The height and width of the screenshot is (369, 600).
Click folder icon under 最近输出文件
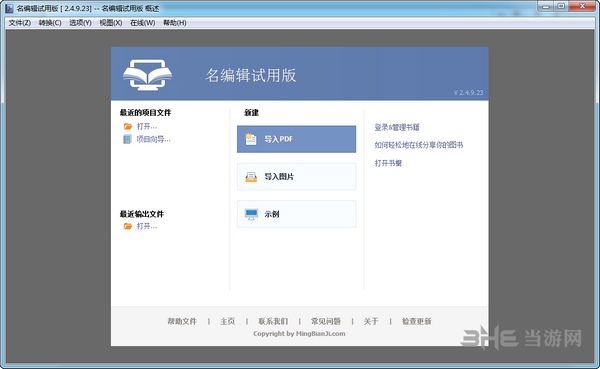(x=128, y=226)
